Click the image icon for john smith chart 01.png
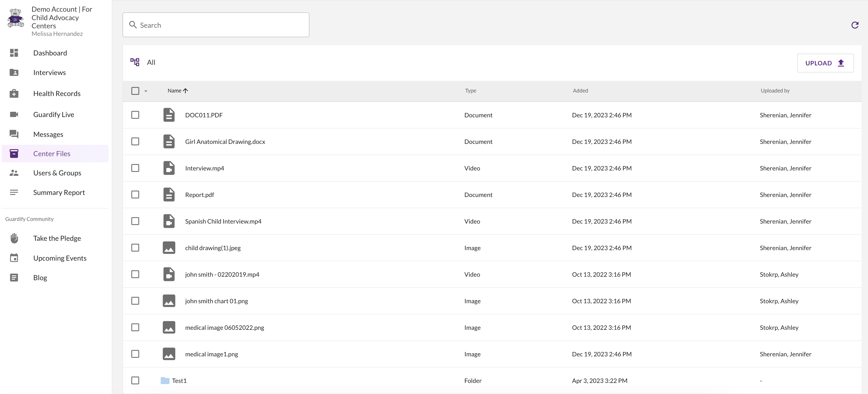Screen dimensions: 868x394 click(169, 301)
